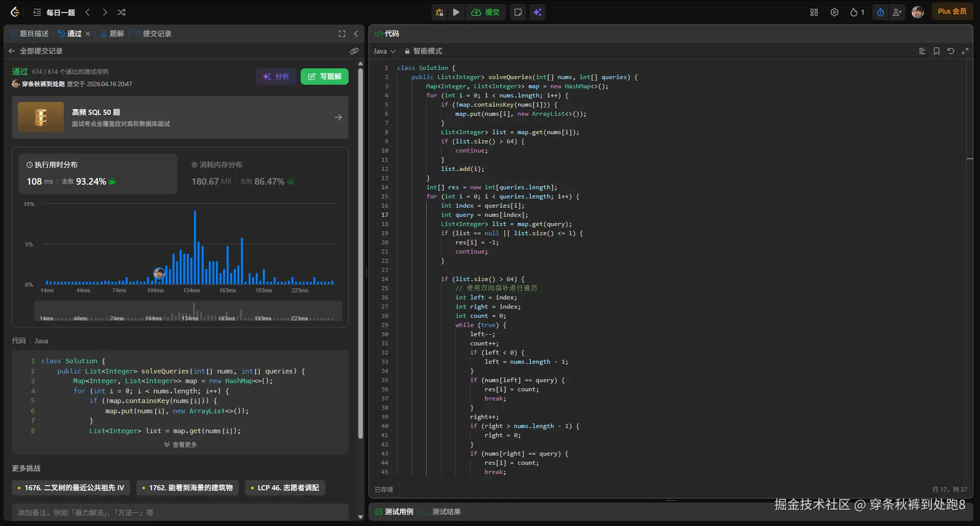Open the Java language dropdown

click(x=384, y=51)
